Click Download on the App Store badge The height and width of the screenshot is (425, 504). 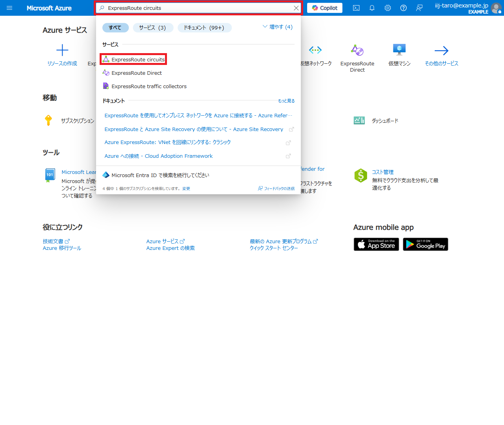pos(376,244)
